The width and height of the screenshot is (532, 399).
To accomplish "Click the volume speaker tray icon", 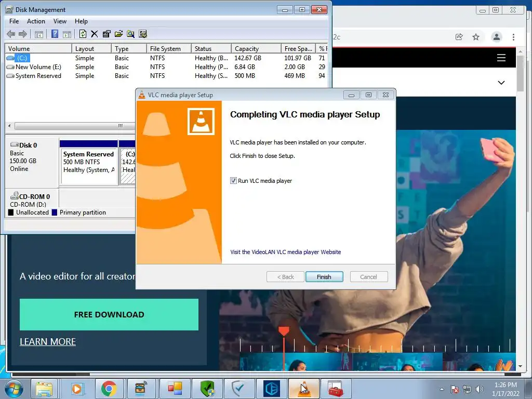I will click(480, 389).
